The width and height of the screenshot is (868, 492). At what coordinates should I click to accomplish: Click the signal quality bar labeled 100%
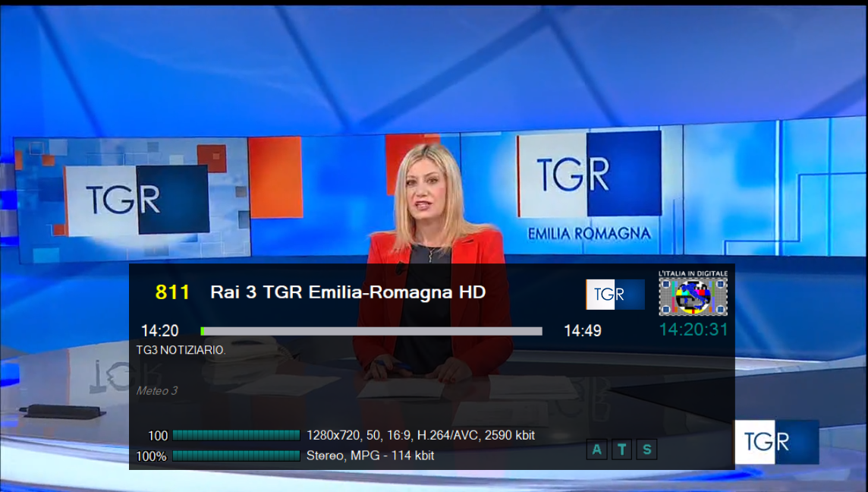[x=236, y=456]
